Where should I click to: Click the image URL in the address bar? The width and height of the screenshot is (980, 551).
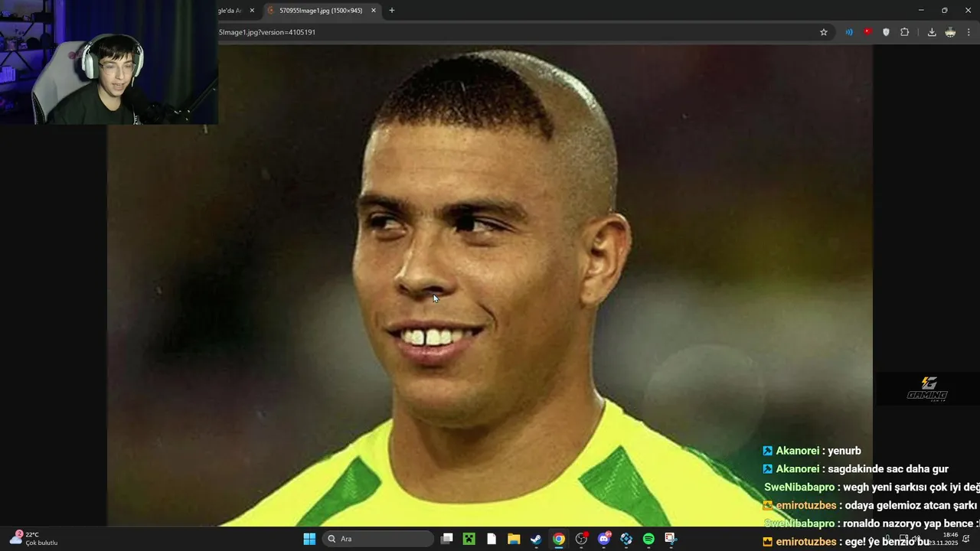[x=267, y=32]
